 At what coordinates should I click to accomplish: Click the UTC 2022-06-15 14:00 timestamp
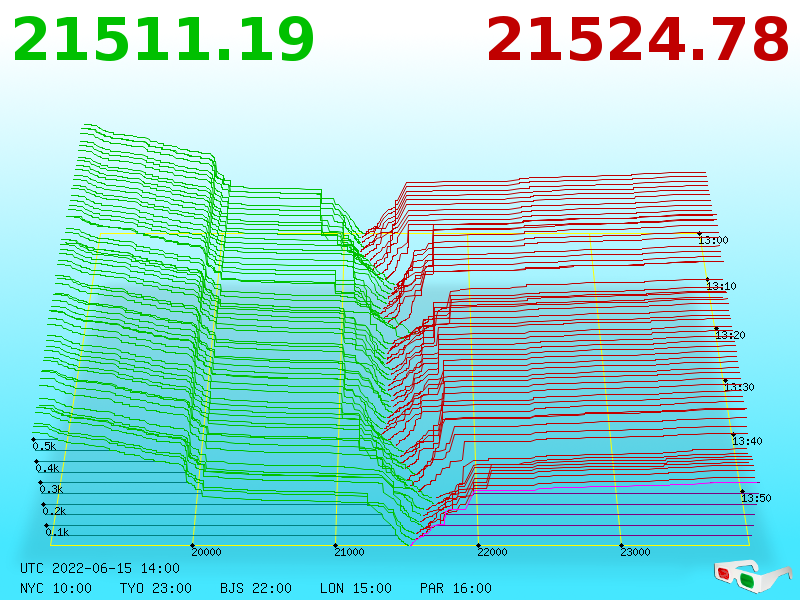[x=100, y=568]
